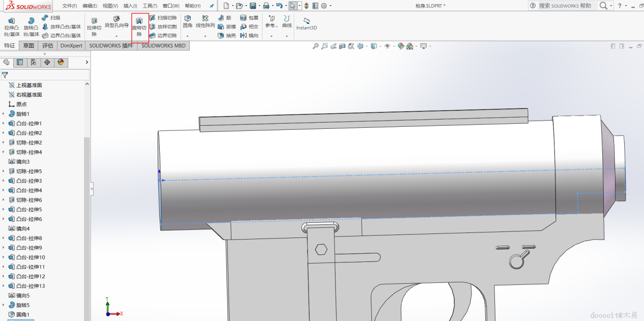Toggle Instant3D mode
Image resolution: width=644 pixels, height=321 pixels.
coord(306,24)
